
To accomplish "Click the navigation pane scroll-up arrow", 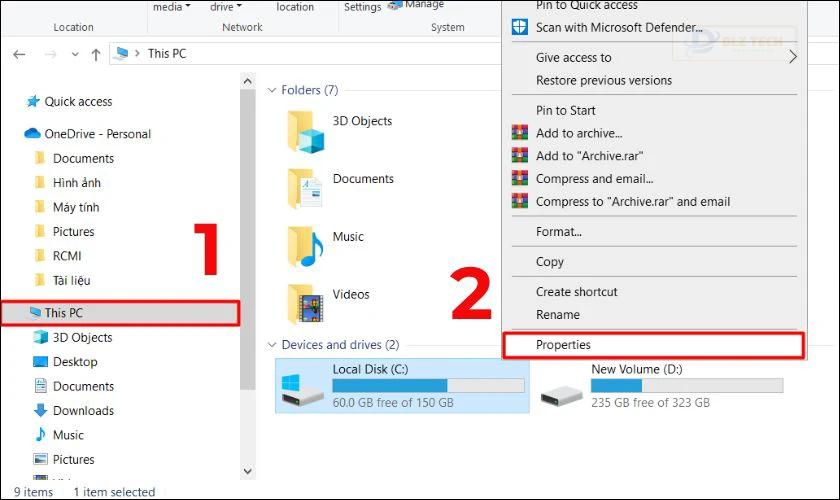I will [x=248, y=81].
